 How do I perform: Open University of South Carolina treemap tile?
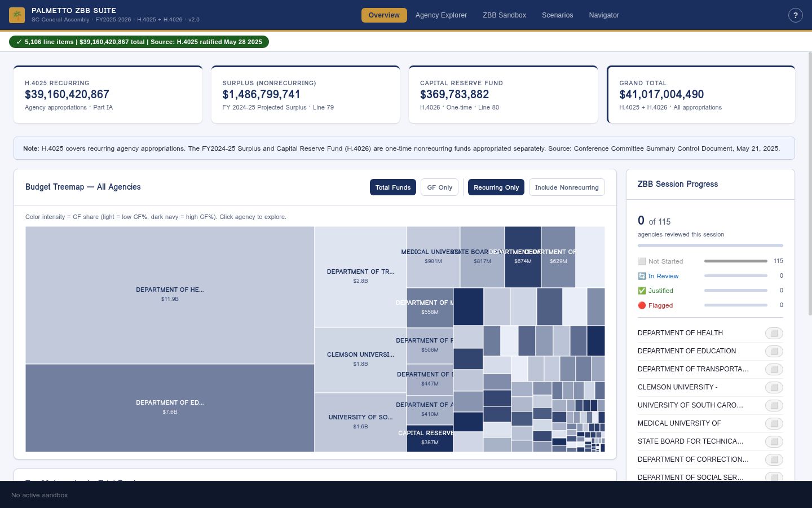point(360,422)
